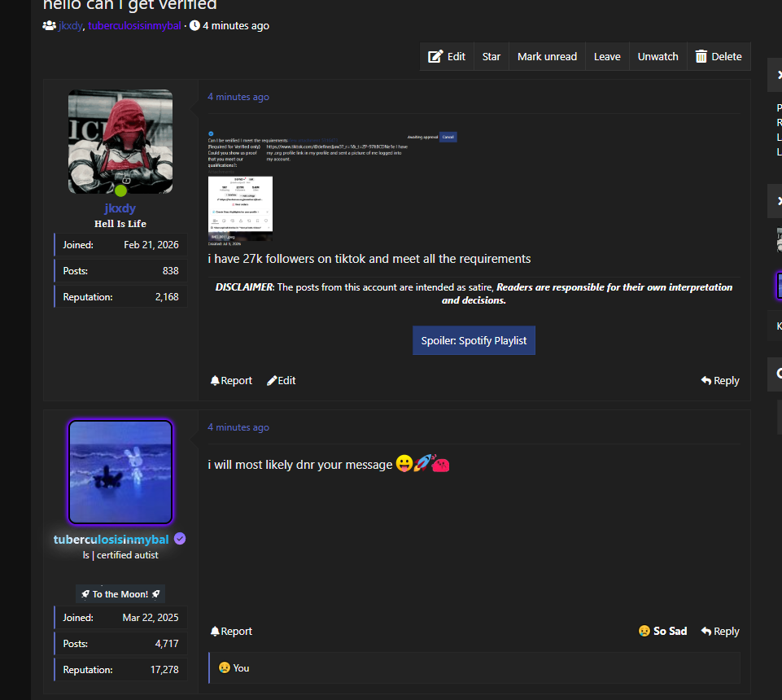Click jkxdy's green online status dot
Screen dimensions: 782x700
(x=120, y=190)
